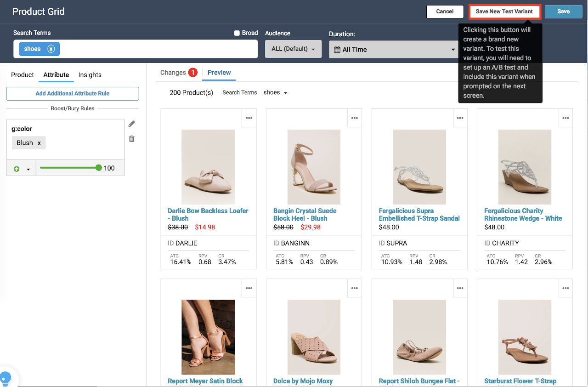Click the Report Meyer satin heel image
This screenshot has height=387, width=588.
[208, 337]
